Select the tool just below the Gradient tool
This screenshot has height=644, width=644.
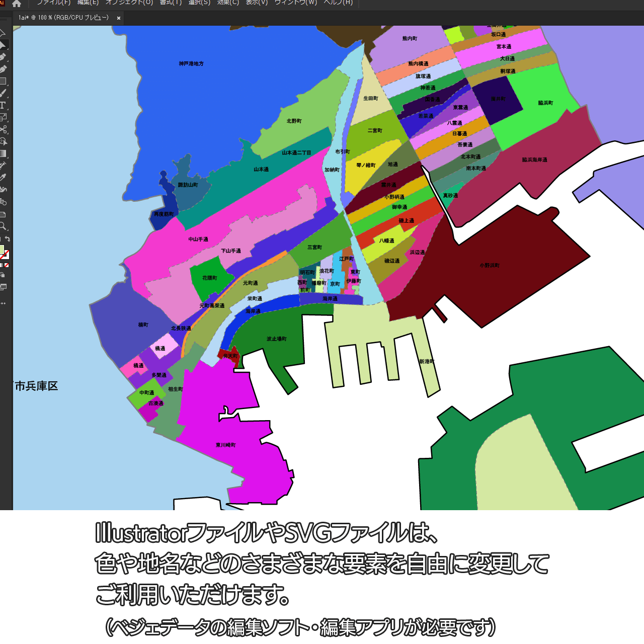click(3, 166)
